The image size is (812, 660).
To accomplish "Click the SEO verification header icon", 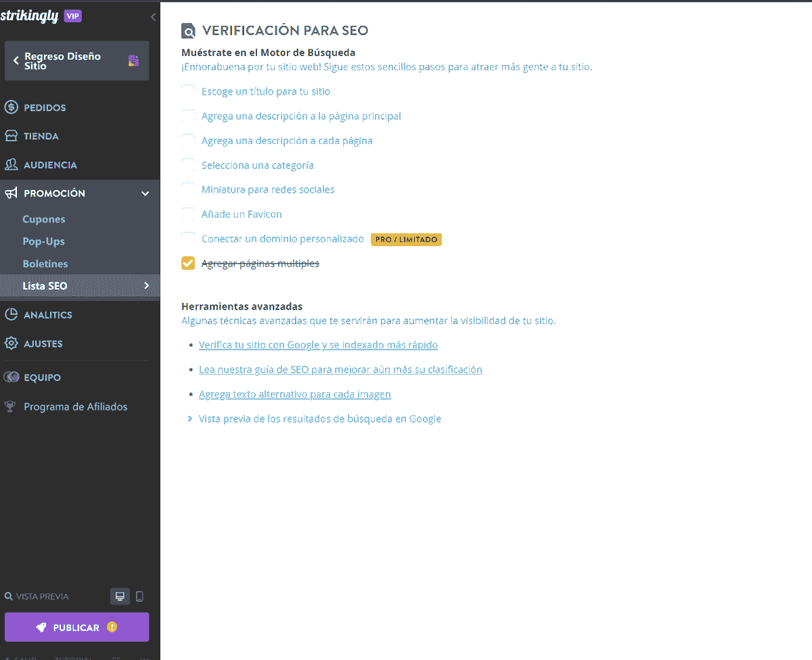I will point(188,31).
